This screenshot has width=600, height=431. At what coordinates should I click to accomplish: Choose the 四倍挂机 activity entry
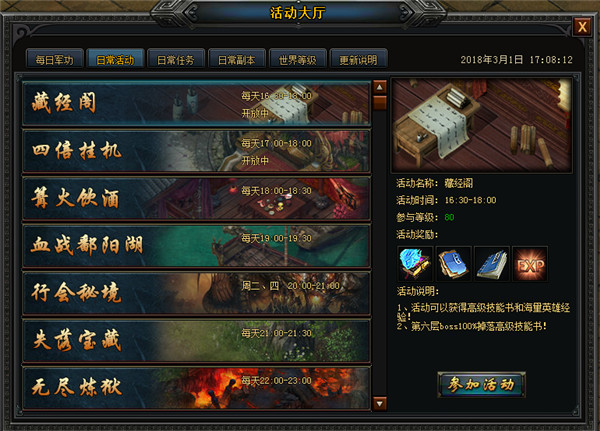(x=196, y=151)
